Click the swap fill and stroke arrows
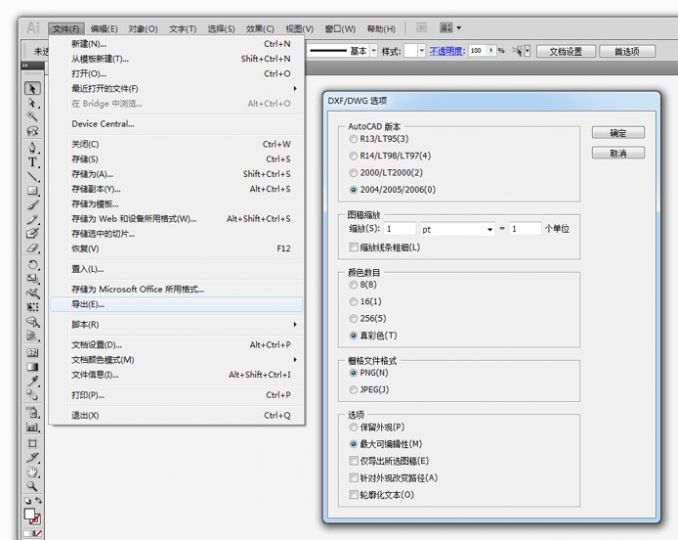678x540 pixels. pyautogui.click(x=38, y=501)
